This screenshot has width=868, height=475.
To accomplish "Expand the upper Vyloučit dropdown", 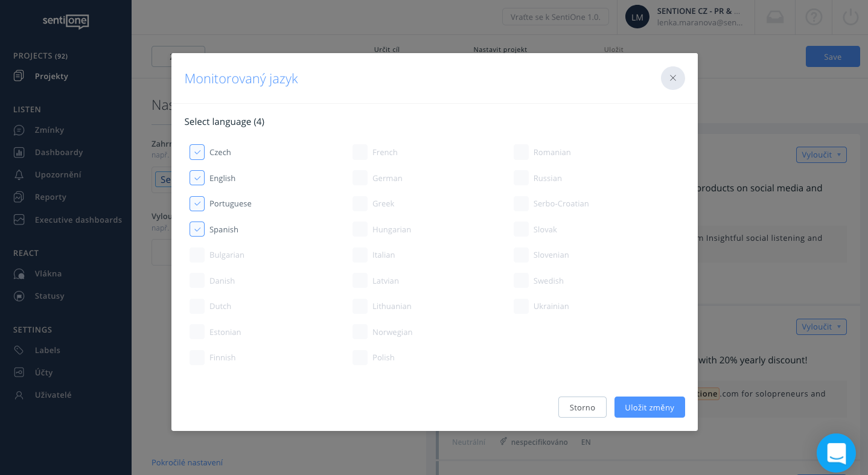I will 821,155.
